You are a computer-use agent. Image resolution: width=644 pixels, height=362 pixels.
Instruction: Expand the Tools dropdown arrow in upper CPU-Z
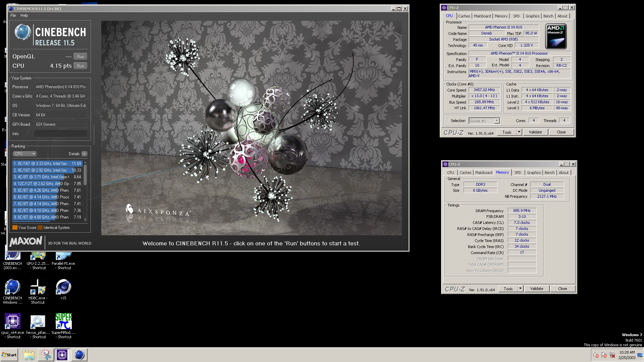(519, 132)
